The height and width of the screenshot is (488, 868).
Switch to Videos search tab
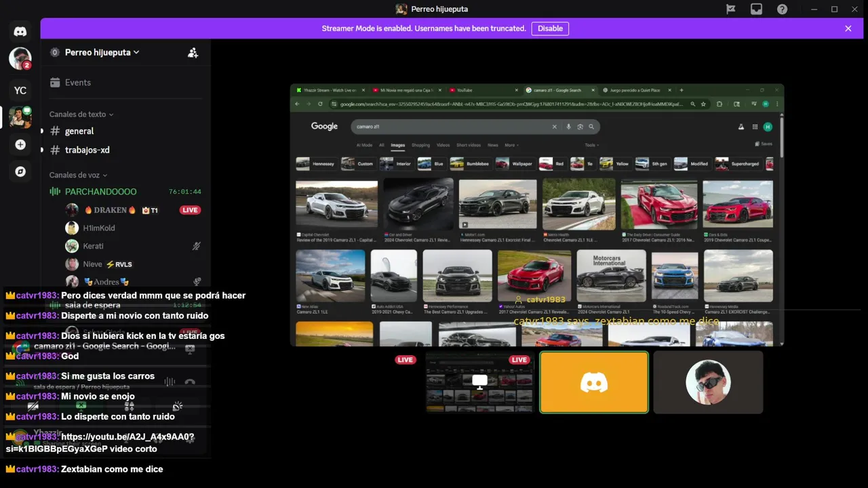443,145
